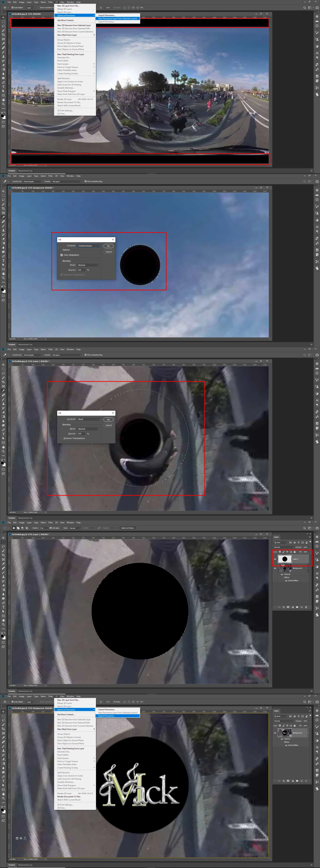Open Sample Size dropdown in Black Fill dialog window
320x868 pixels.
32,355
